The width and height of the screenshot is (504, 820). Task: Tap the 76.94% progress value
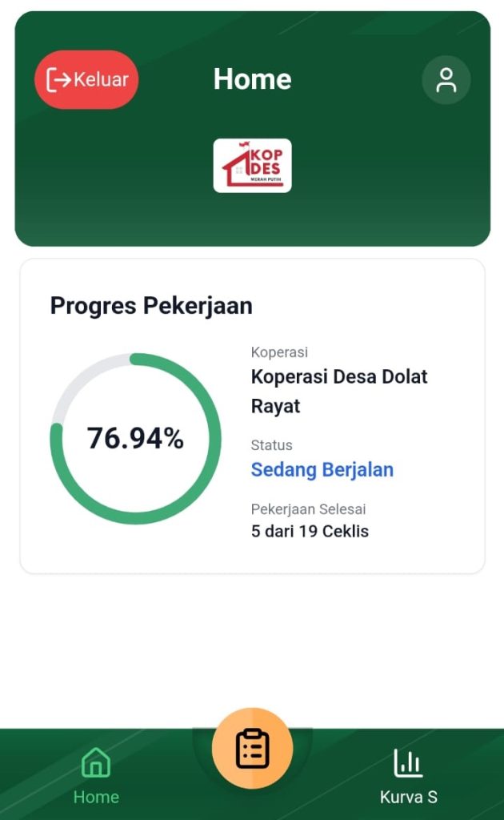[x=135, y=438]
